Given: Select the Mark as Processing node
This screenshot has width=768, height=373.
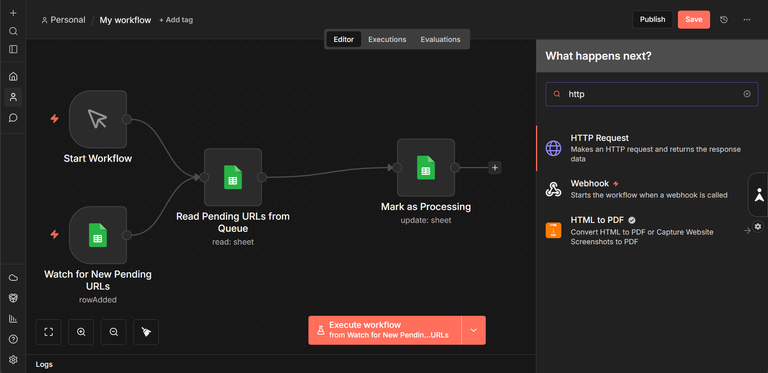Looking at the screenshot, I should [x=426, y=167].
